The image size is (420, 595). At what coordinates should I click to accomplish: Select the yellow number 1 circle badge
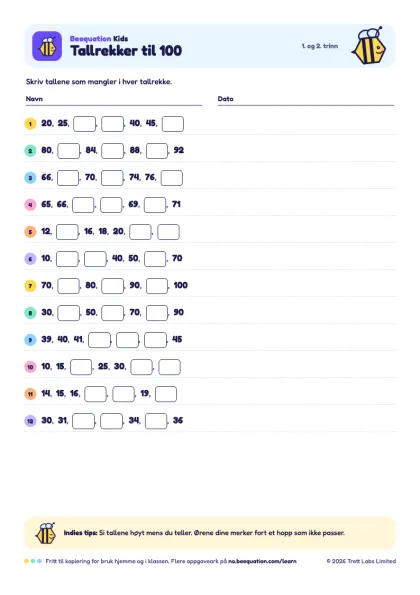(30, 124)
